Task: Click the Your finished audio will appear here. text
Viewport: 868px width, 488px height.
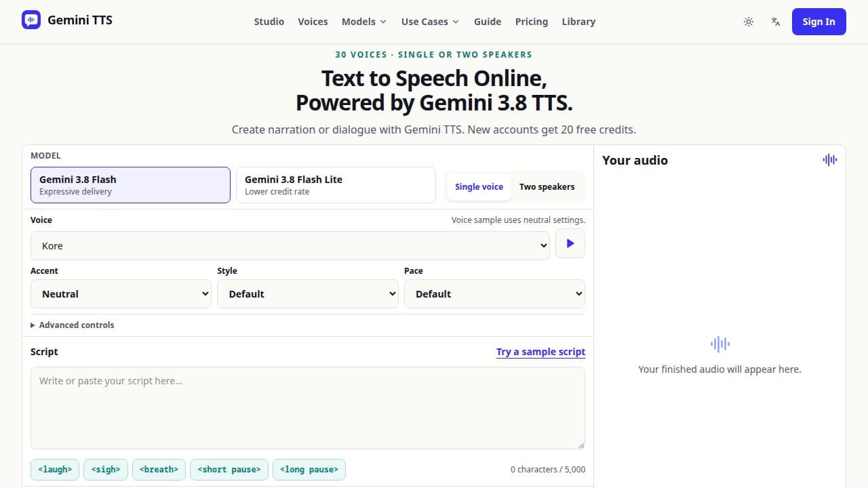Action: pyautogui.click(x=719, y=369)
